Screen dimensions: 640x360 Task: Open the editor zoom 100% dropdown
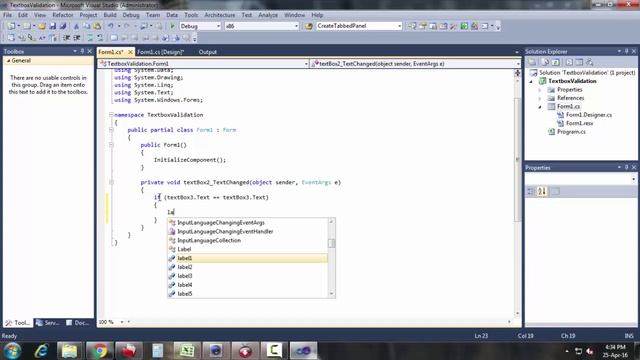point(122,322)
